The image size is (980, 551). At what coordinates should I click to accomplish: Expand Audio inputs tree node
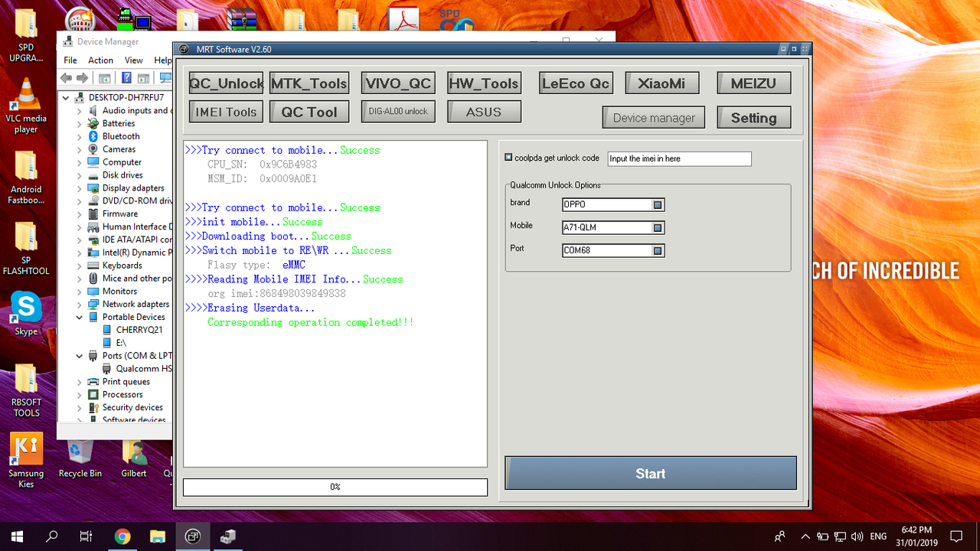click(80, 110)
